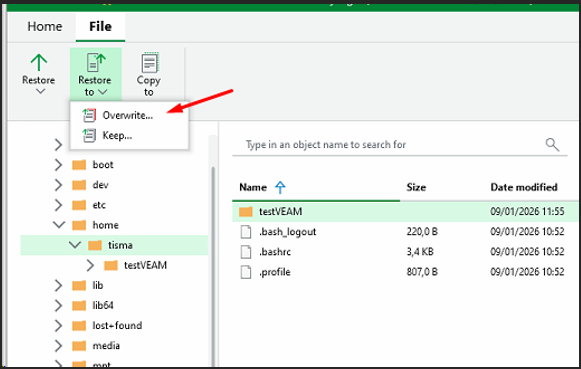The image size is (581, 369).
Task: Sort by the Date modified column header
Action: (524, 187)
